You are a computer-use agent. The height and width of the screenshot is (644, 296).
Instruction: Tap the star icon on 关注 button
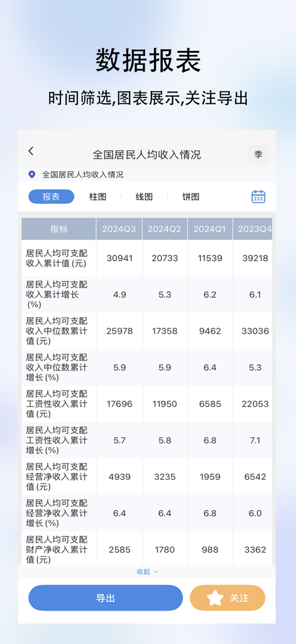point(215,598)
